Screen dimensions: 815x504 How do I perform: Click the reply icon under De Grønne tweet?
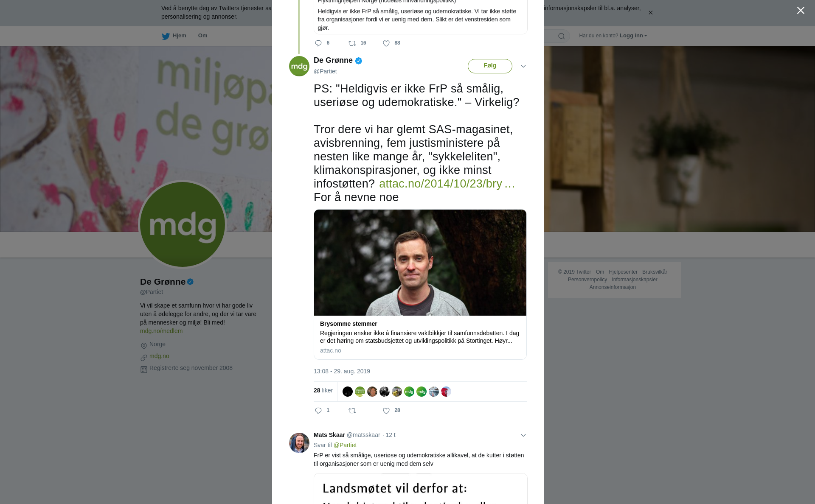(x=318, y=411)
